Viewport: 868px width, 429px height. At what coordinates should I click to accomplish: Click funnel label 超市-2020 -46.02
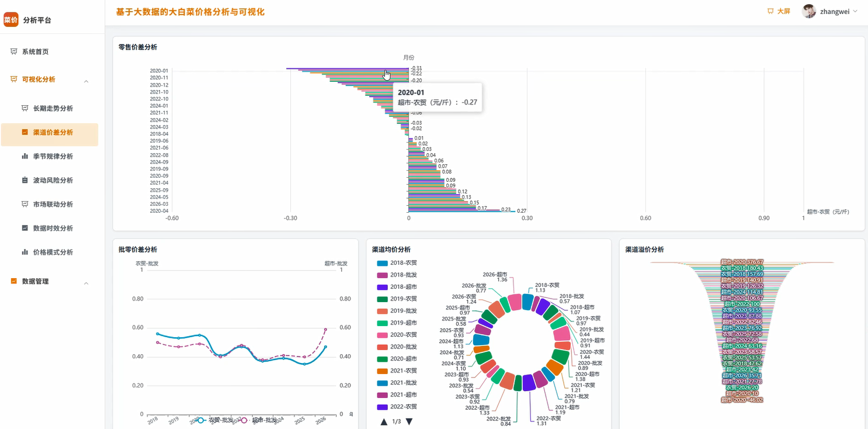742,400
